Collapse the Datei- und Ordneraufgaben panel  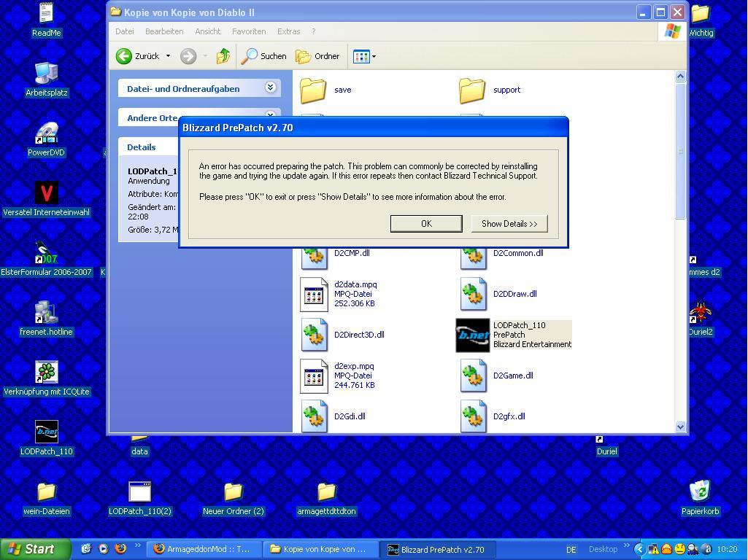[270, 88]
